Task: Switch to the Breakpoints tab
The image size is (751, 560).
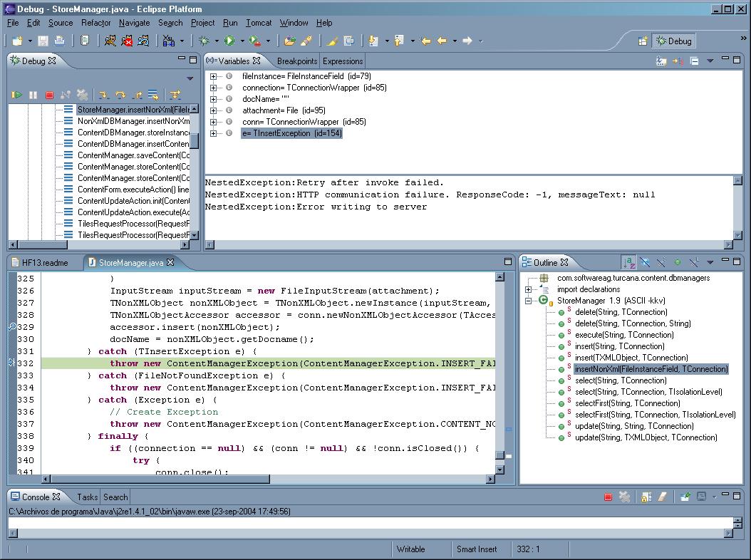Action: [x=297, y=61]
